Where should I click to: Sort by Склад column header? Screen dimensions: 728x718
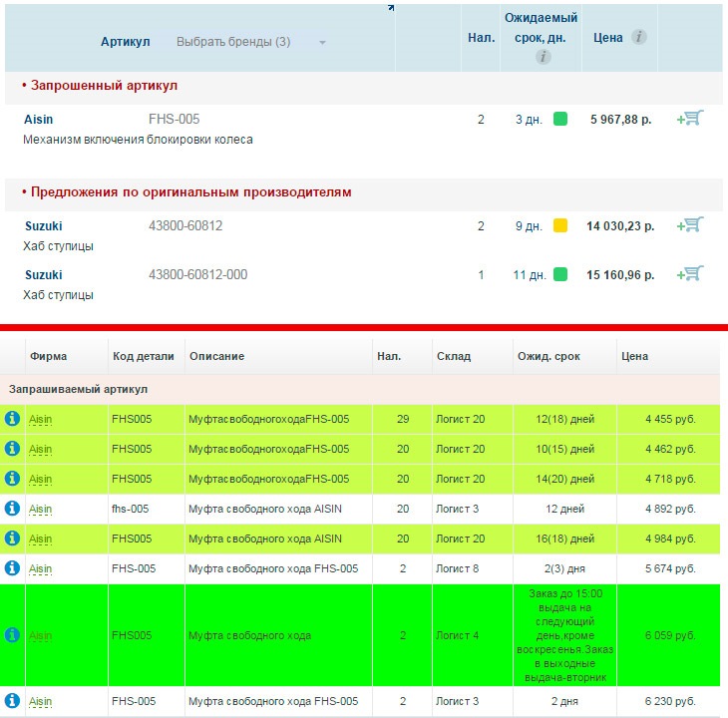pyautogui.click(x=454, y=356)
